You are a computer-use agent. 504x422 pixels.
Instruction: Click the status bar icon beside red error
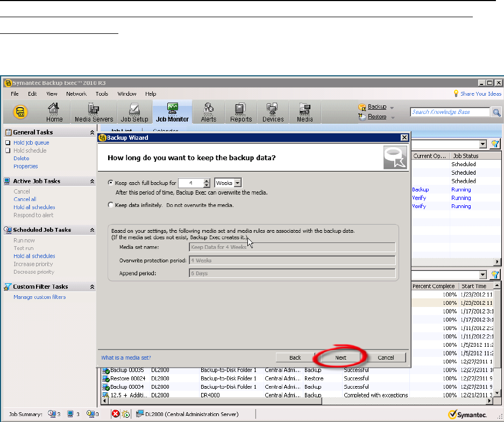126,414
